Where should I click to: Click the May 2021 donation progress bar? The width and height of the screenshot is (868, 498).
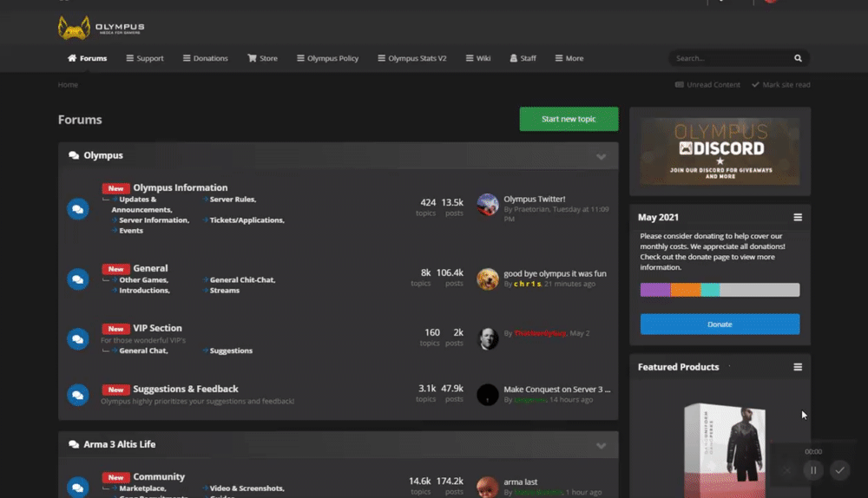(720, 290)
